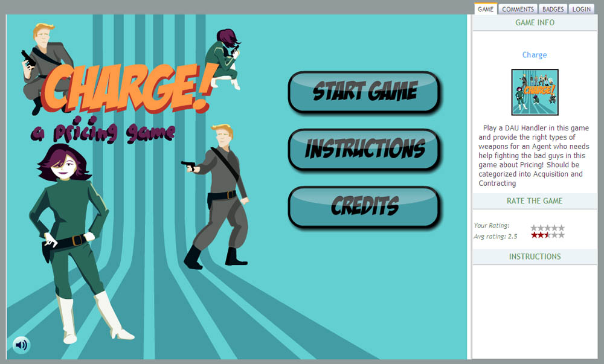
Task: Give the game a one-star rating
Action: (x=534, y=228)
